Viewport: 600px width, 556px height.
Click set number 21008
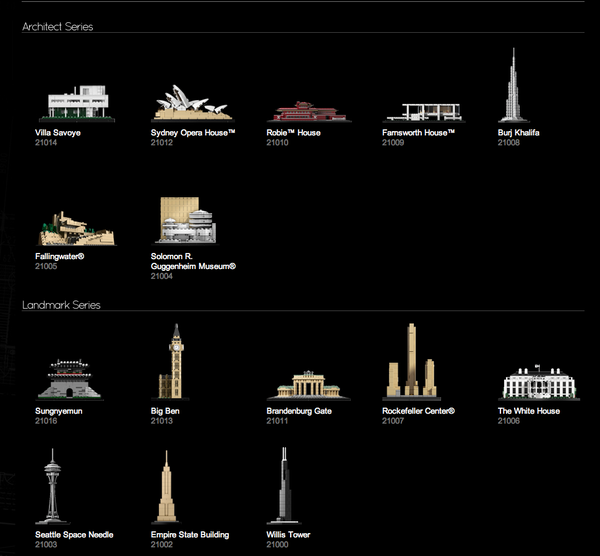509,143
